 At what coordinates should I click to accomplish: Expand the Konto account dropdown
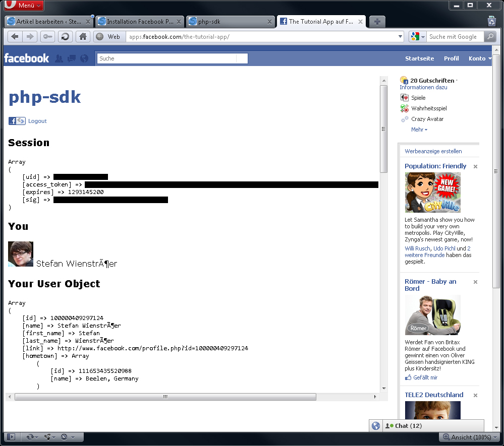click(480, 58)
